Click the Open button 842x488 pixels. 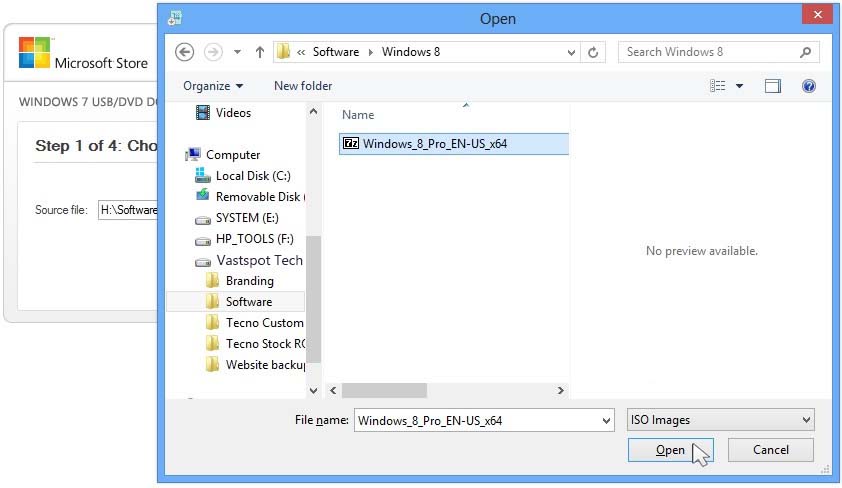pos(670,450)
